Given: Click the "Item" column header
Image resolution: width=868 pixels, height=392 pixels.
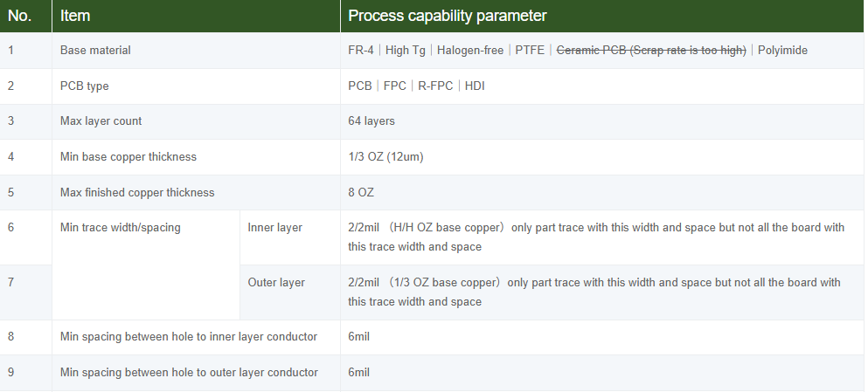Looking at the screenshot, I should [75, 16].
